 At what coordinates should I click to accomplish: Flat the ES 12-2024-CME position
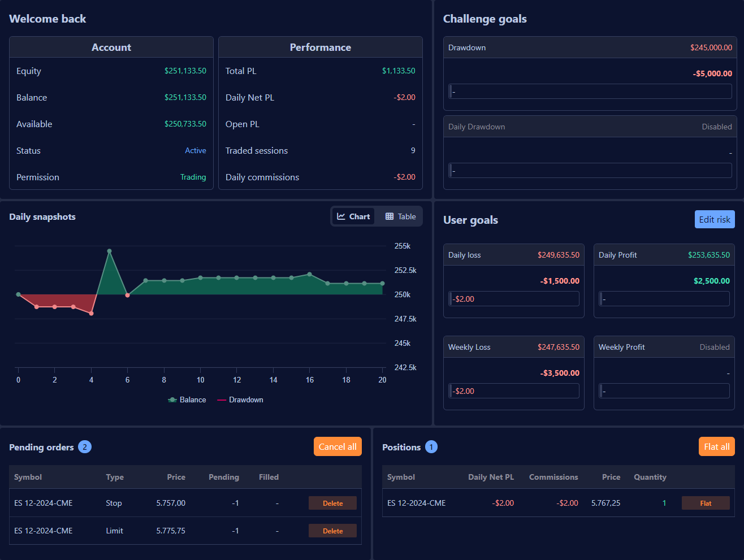[x=706, y=503]
